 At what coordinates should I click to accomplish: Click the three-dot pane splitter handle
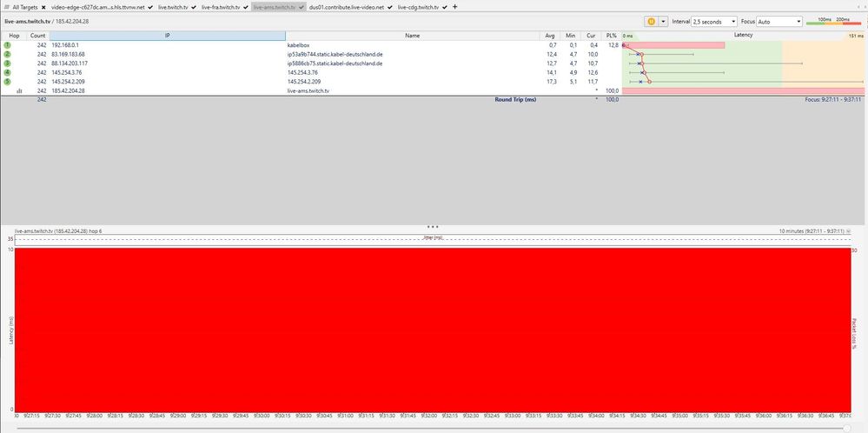coord(434,226)
